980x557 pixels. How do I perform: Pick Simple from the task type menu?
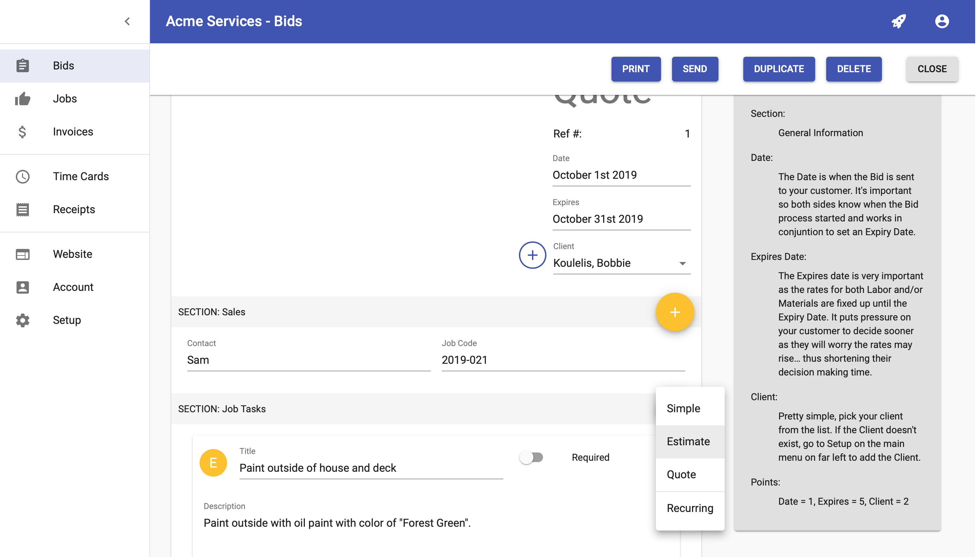[683, 408]
